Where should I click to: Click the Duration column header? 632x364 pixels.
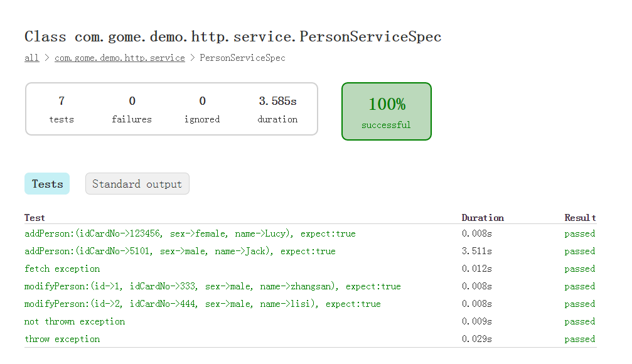pyautogui.click(x=483, y=218)
